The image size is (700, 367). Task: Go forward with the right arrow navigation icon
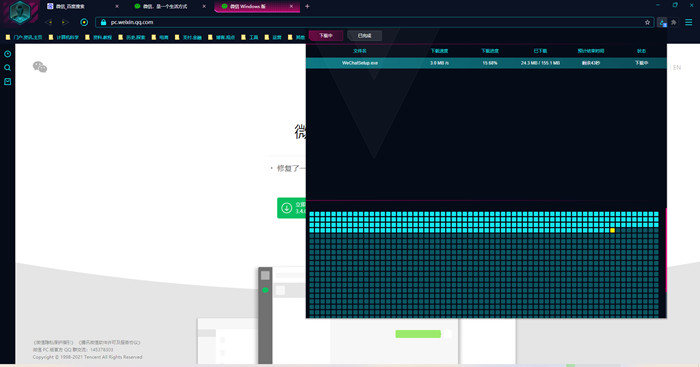(65, 22)
